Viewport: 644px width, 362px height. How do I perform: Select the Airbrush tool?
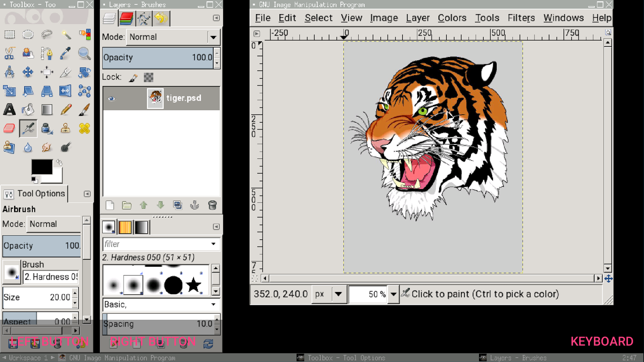(x=28, y=128)
